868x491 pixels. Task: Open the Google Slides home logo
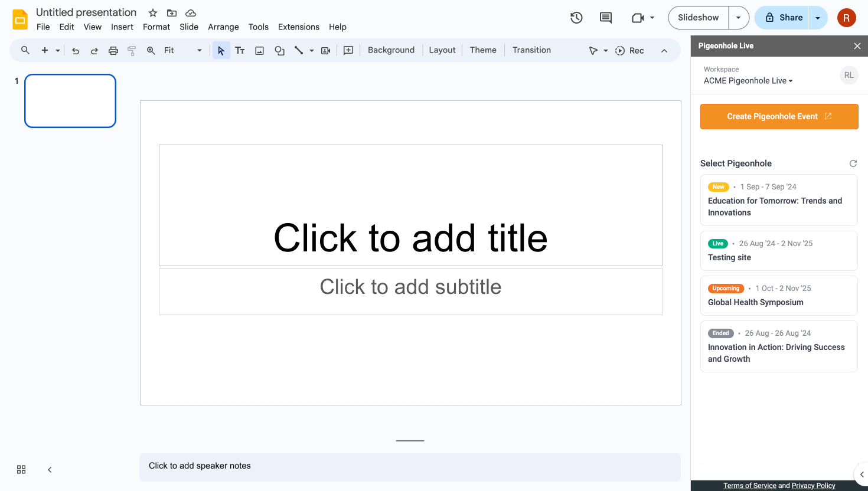20,19
